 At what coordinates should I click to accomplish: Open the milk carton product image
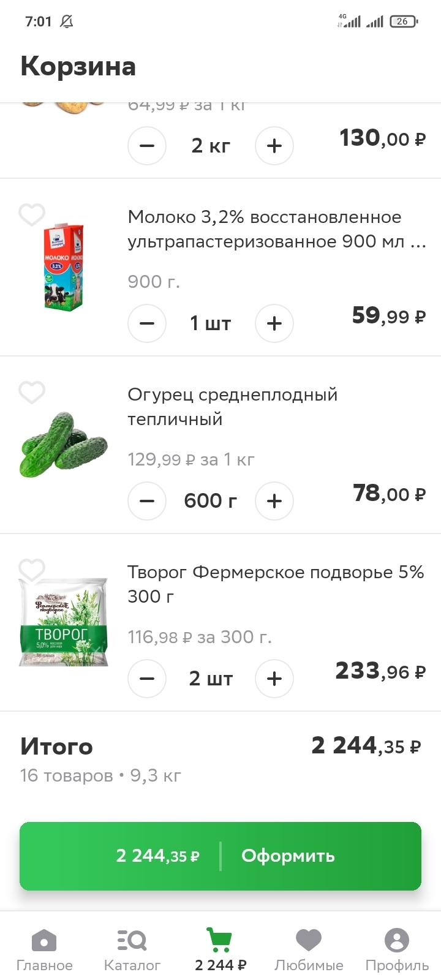coord(64,267)
